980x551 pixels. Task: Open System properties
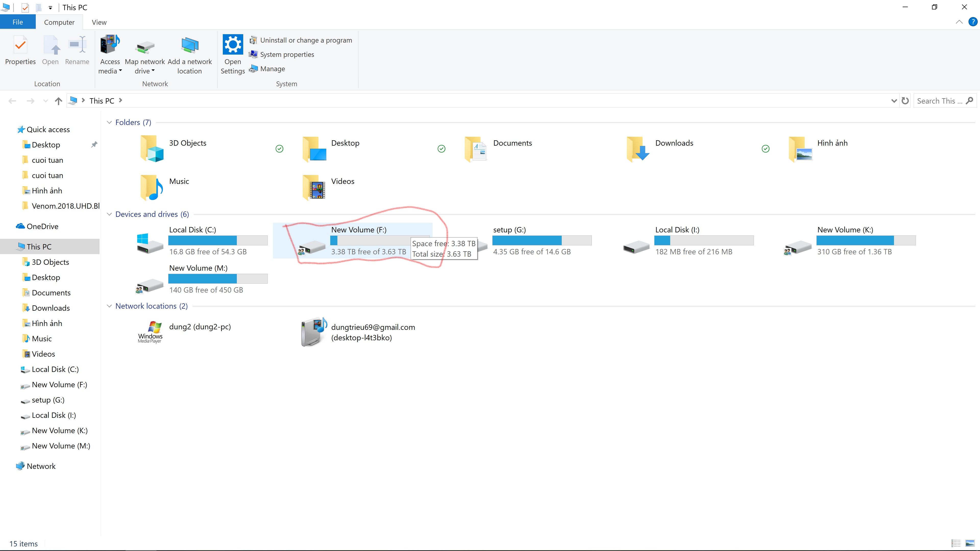[x=281, y=54]
